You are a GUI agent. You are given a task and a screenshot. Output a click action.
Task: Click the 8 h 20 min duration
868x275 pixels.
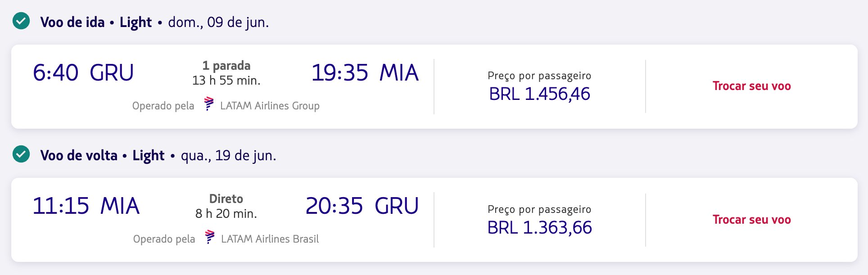(x=226, y=214)
